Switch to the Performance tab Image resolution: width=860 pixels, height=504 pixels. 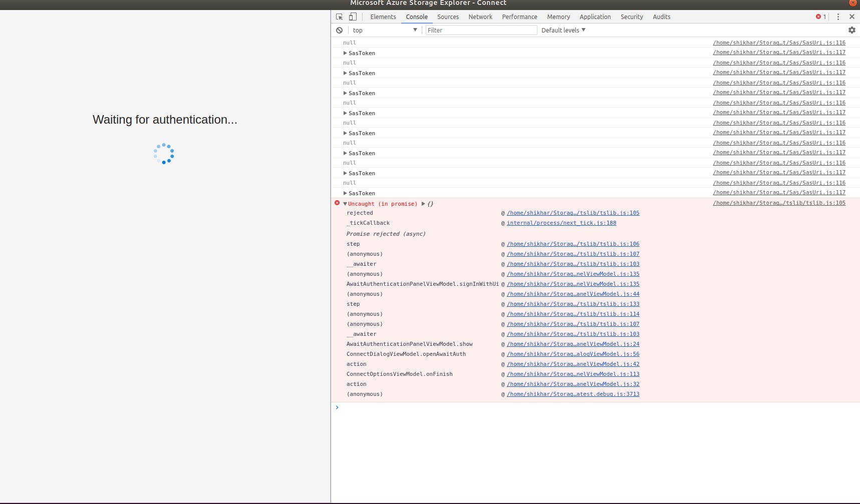519,17
